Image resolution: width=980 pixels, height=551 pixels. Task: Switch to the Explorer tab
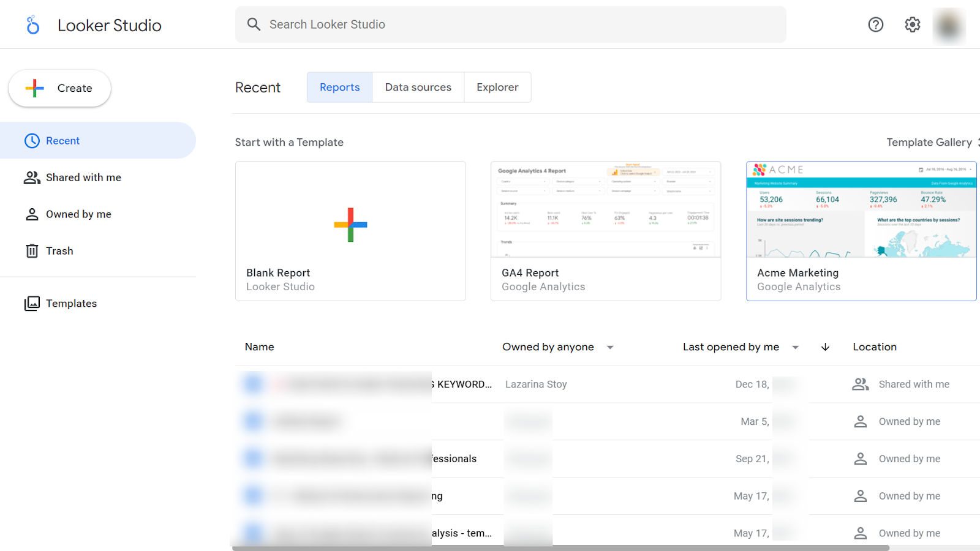coord(497,88)
